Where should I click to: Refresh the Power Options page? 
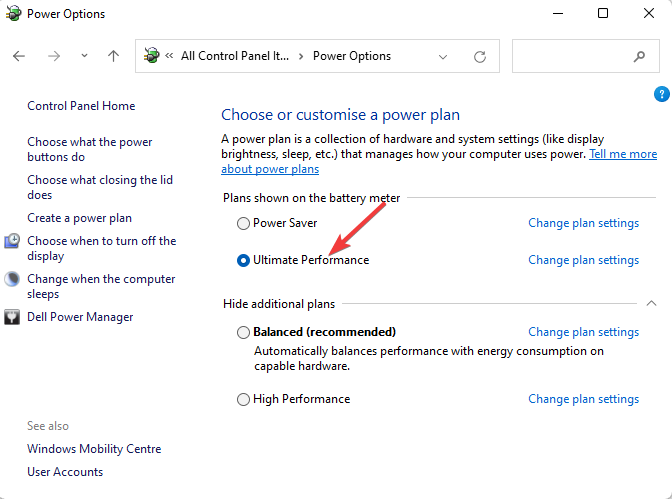point(480,57)
